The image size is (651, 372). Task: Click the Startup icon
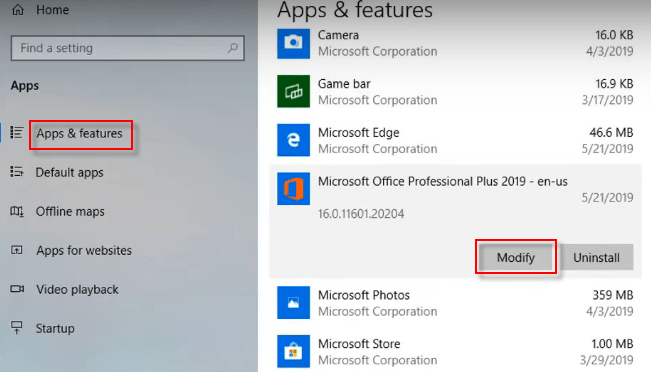point(17,328)
